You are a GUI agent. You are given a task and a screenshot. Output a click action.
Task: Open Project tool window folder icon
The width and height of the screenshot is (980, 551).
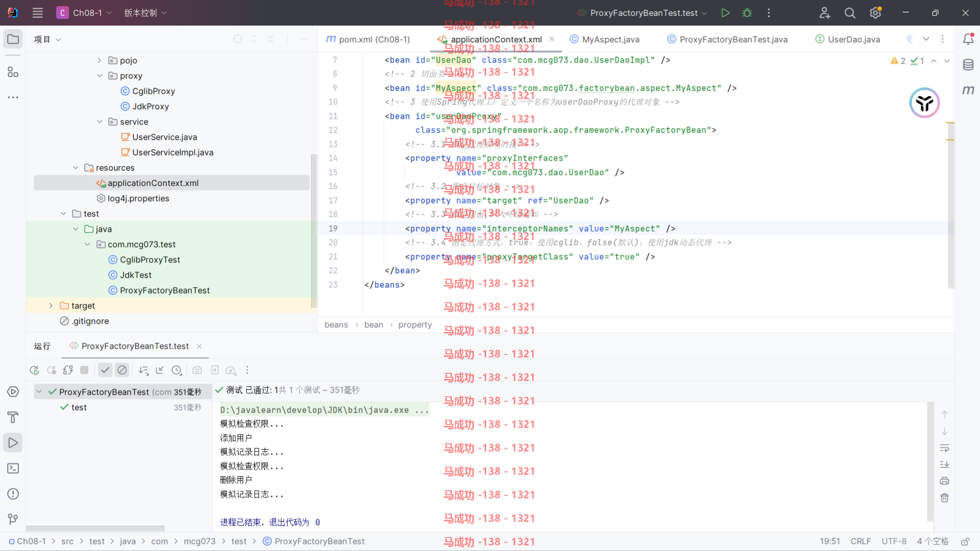point(13,39)
